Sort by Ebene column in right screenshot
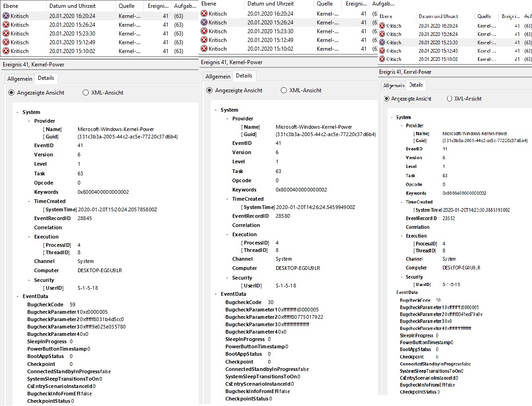 coord(397,16)
